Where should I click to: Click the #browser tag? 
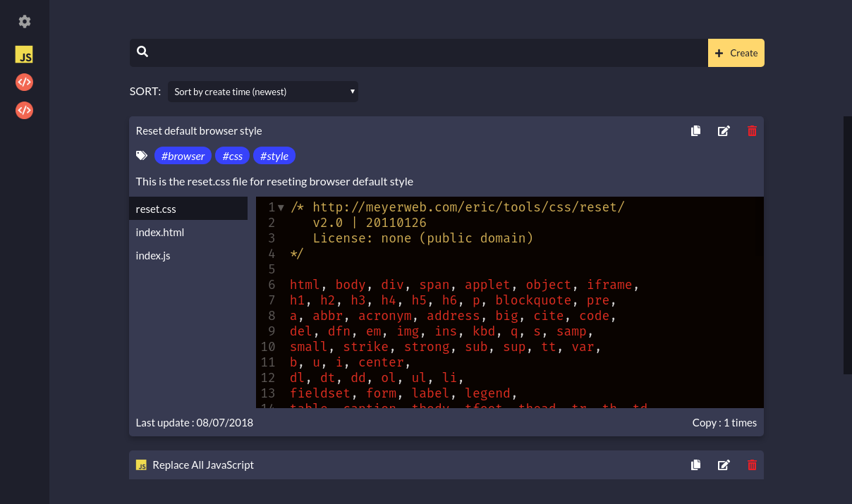click(183, 156)
